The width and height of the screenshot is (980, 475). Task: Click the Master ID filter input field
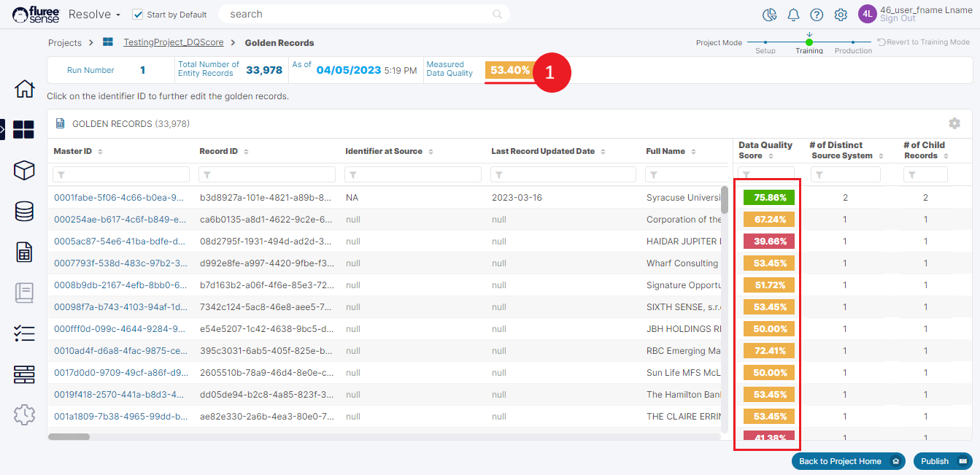point(121,175)
